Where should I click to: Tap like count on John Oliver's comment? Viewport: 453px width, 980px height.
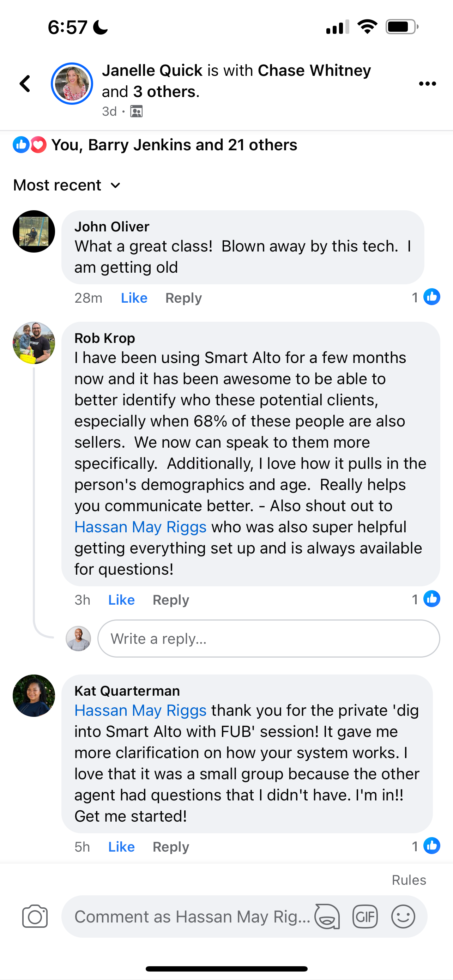coord(425,297)
